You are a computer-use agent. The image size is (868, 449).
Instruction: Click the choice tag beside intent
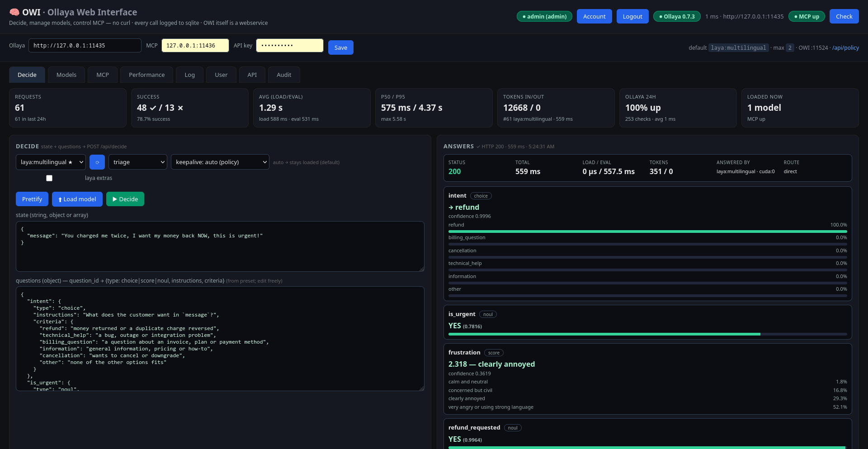pos(481,196)
